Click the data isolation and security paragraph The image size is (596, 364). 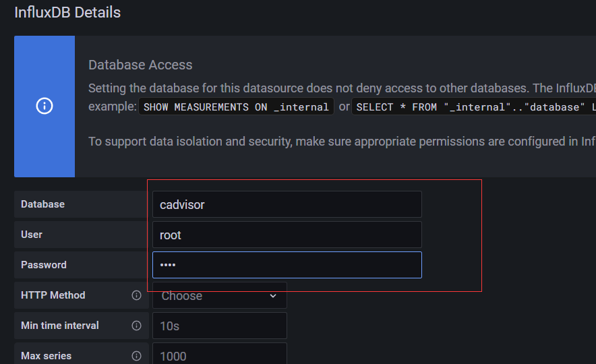click(x=342, y=142)
